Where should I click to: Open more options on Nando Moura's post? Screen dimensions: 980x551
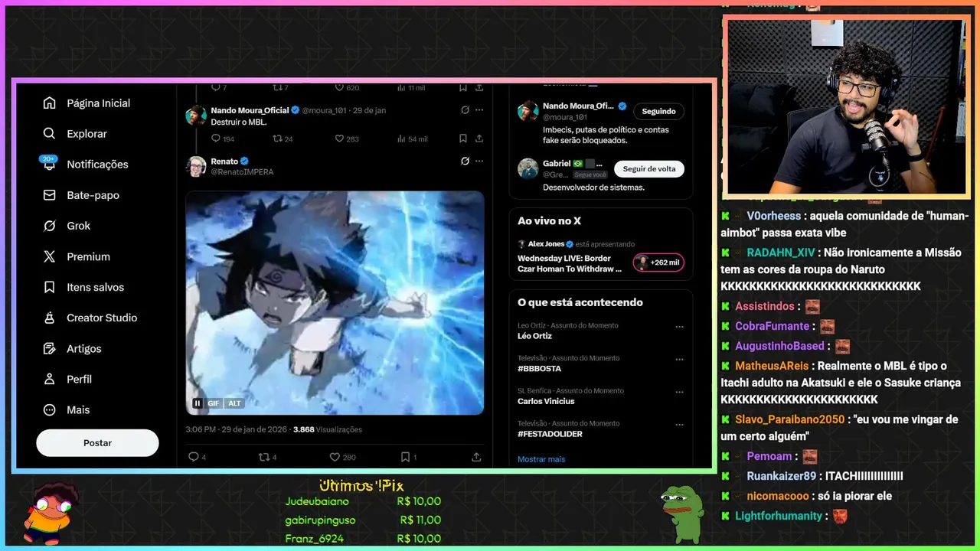click(x=479, y=110)
